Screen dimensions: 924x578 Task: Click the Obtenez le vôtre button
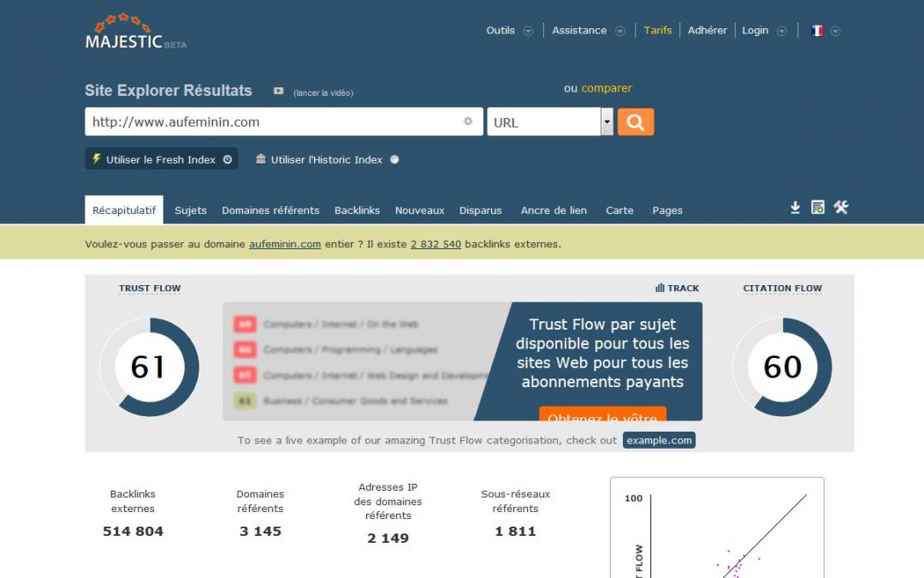pos(602,414)
